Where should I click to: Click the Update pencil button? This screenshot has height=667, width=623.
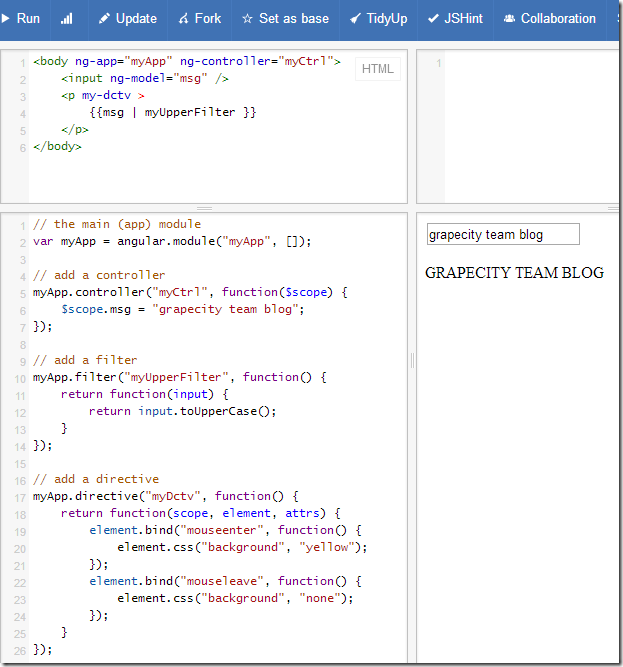(127, 18)
